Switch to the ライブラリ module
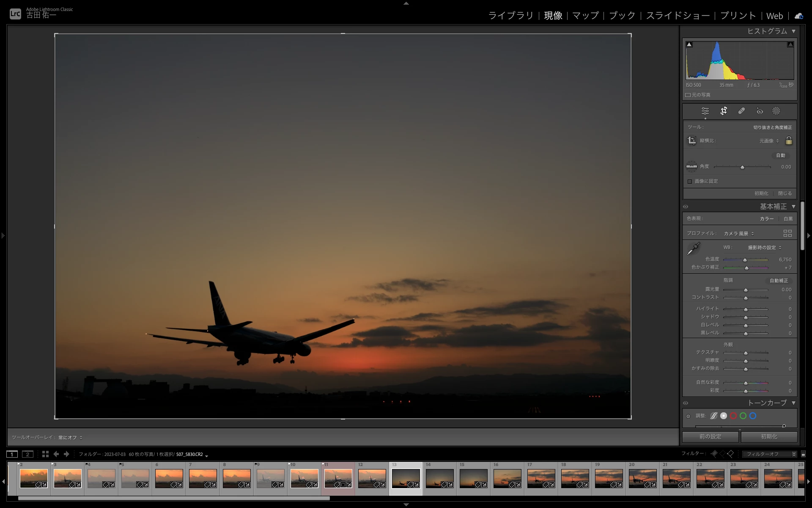812x508 pixels. (x=510, y=16)
